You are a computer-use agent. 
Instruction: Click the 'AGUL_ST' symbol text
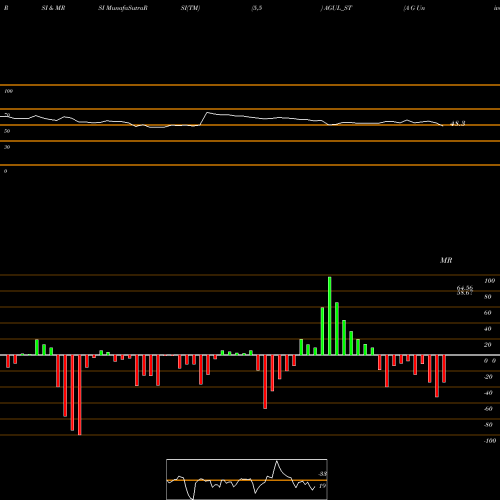click(338, 8)
